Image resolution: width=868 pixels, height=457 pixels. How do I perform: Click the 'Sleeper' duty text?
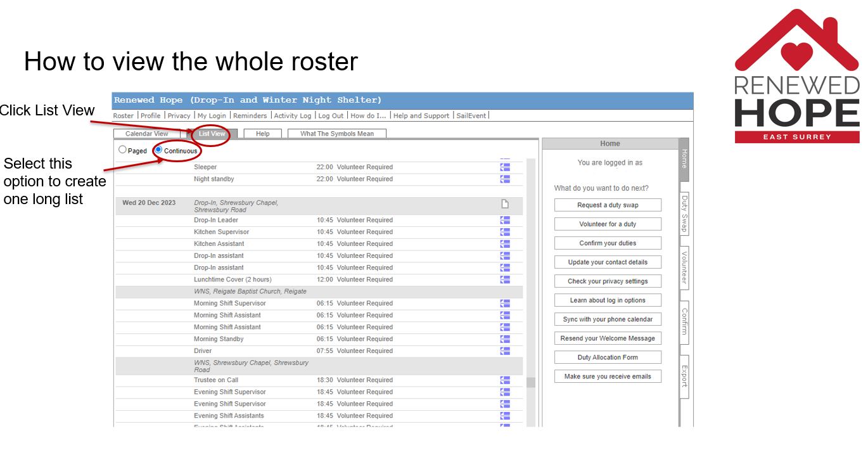click(205, 167)
